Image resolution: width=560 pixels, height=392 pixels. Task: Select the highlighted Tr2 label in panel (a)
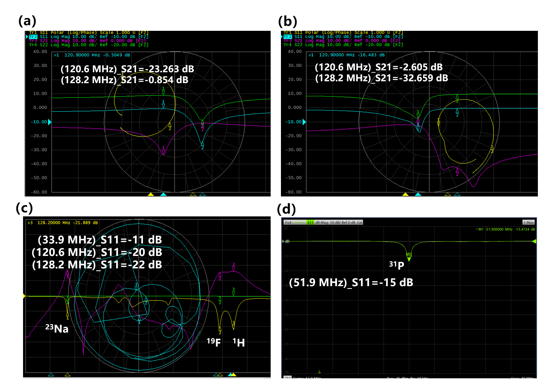[x=33, y=37]
